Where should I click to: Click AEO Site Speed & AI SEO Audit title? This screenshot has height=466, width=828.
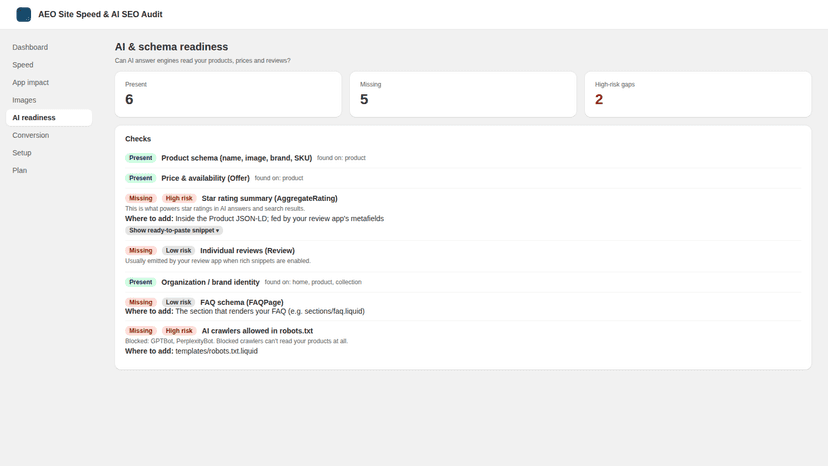click(100, 14)
